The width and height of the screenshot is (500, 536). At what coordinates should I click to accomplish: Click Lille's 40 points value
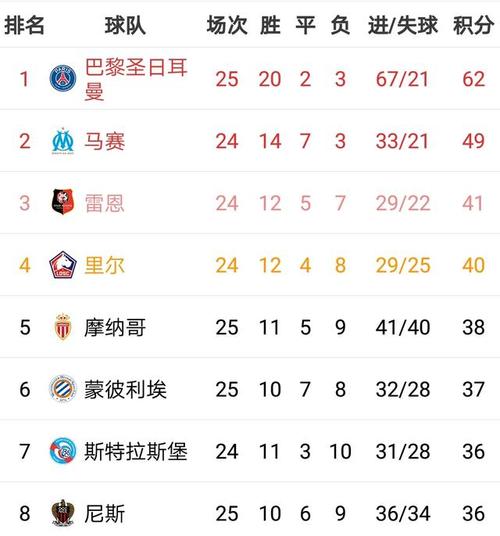(x=474, y=265)
